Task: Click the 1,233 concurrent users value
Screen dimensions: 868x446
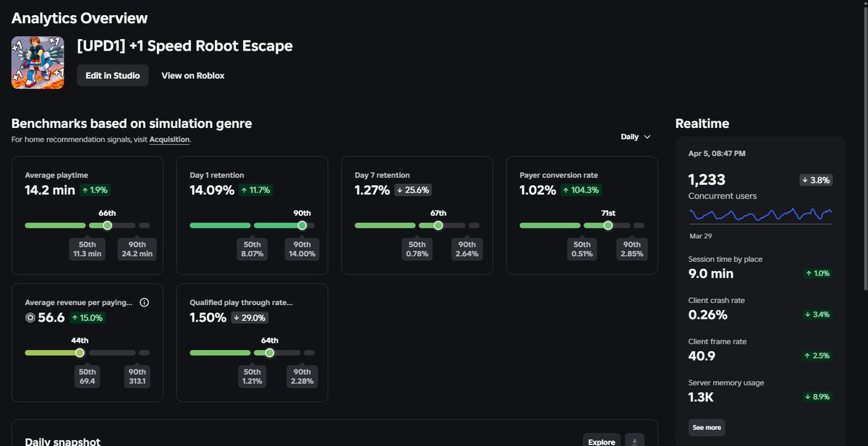Action: pos(707,179)
